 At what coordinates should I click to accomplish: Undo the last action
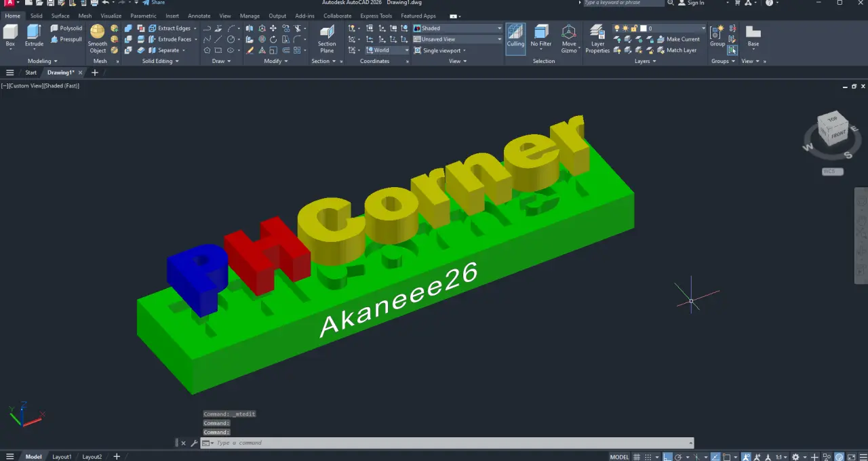(105, 3)
